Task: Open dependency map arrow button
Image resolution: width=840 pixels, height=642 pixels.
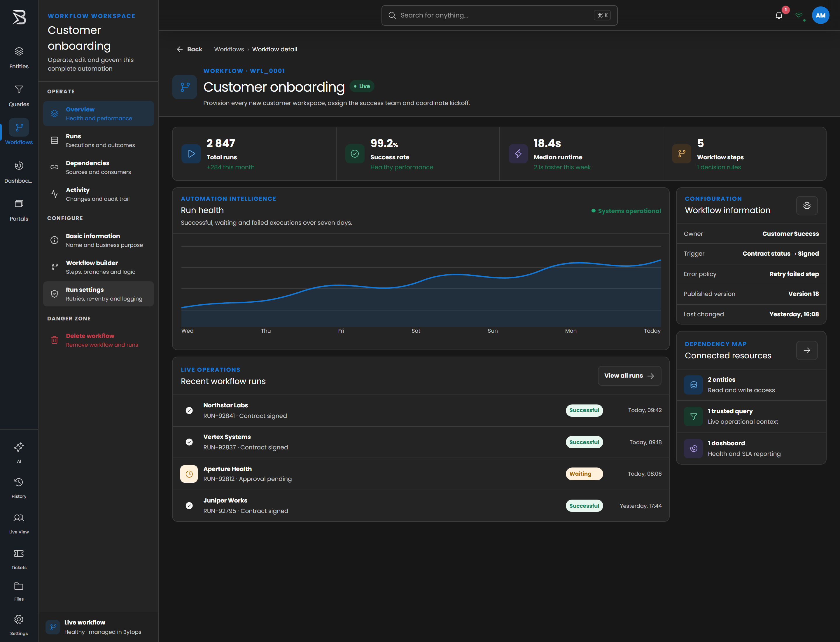Action: 807,350
